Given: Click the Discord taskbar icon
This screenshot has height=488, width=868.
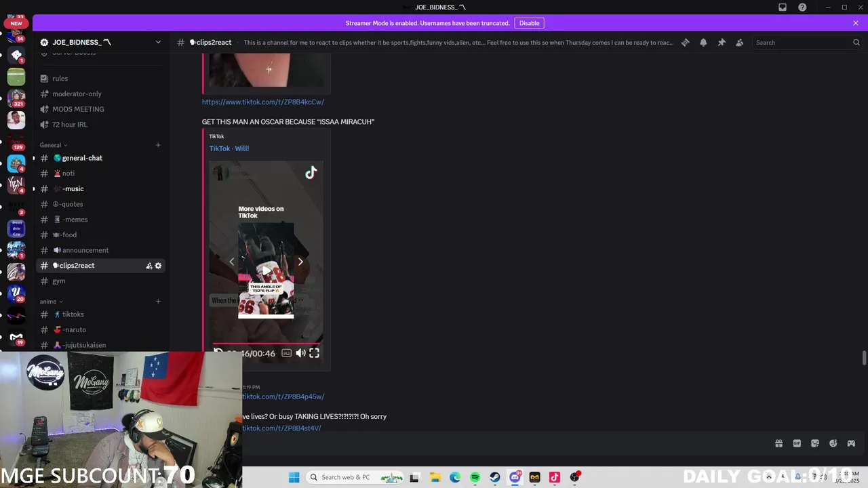Looking at the screenshot, I should pyautogui.click(x=515, y=477).
